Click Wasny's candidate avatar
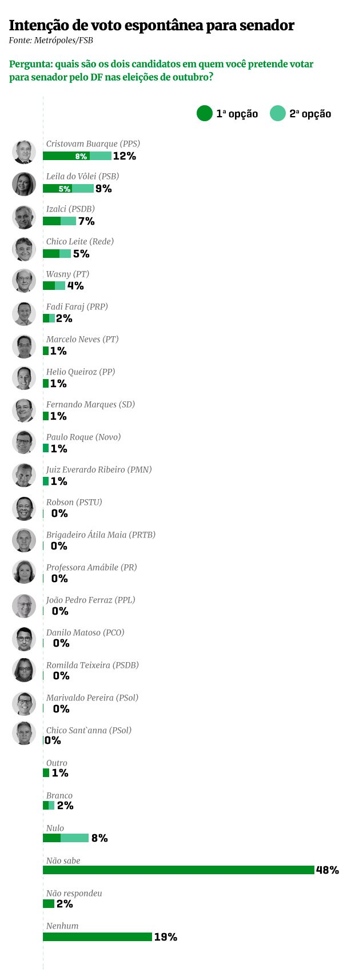Viewport: 343px width, 980px height. point(24,281)
